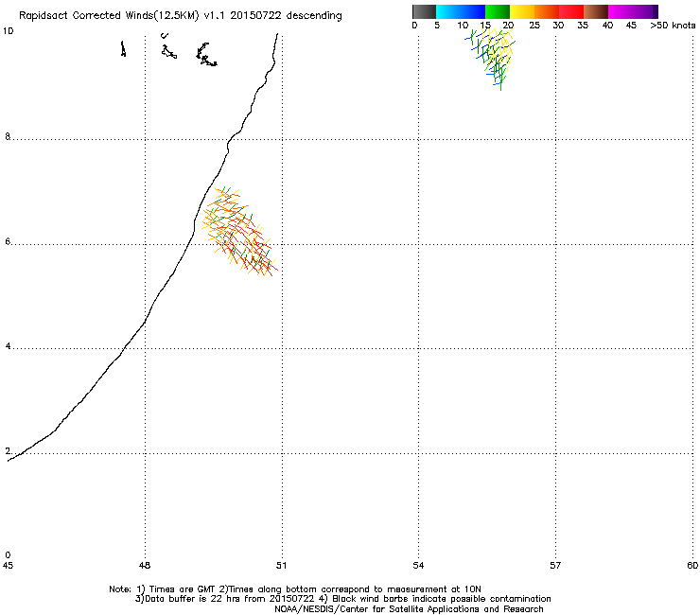Click the yellow 20-25 knots color segment
The width and height of the screenshot is (700, 615).
click(522, 11)
